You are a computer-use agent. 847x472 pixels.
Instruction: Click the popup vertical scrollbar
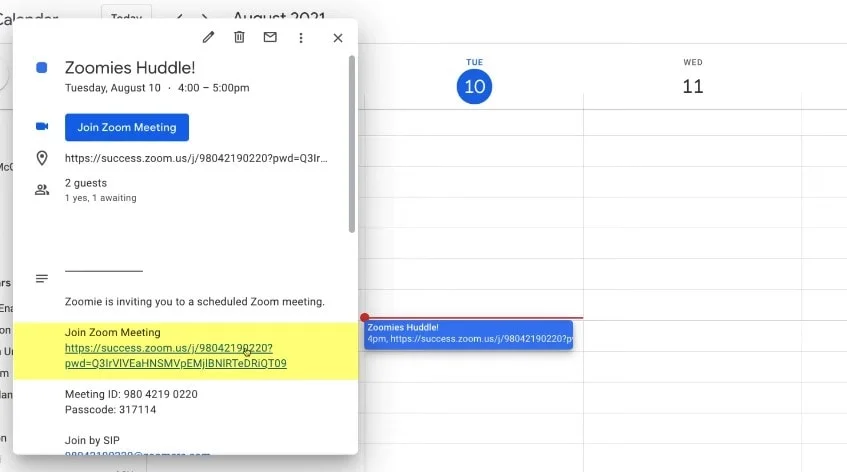(352, 144)
